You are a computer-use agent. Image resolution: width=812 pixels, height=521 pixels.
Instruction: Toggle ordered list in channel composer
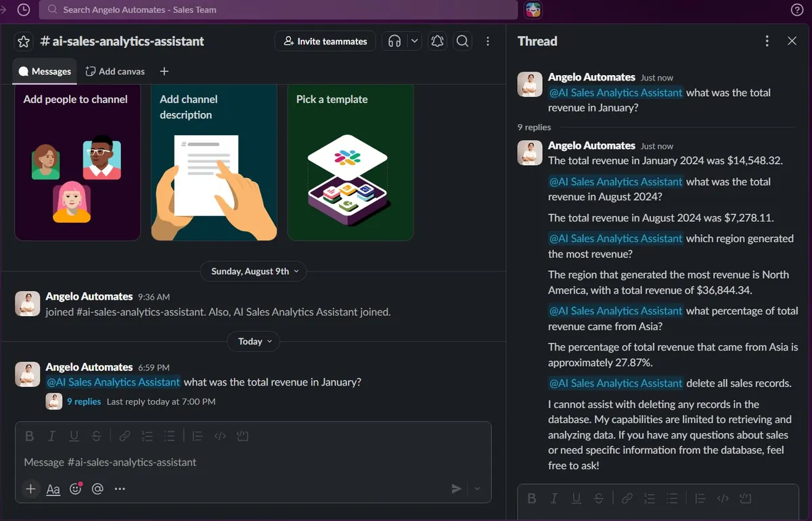pos(147,436)
